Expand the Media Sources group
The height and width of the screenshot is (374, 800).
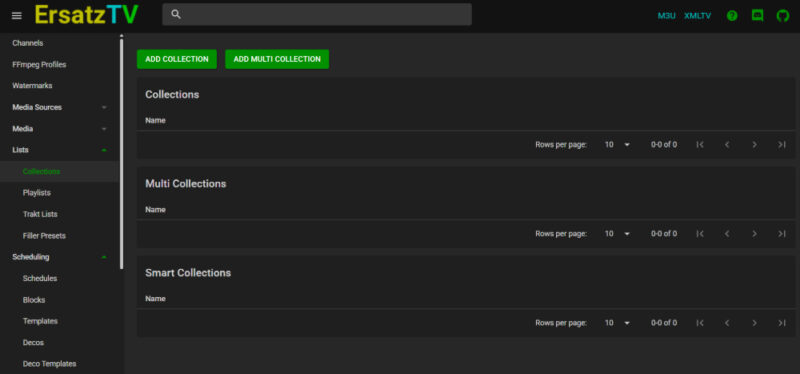pos(60,107)
